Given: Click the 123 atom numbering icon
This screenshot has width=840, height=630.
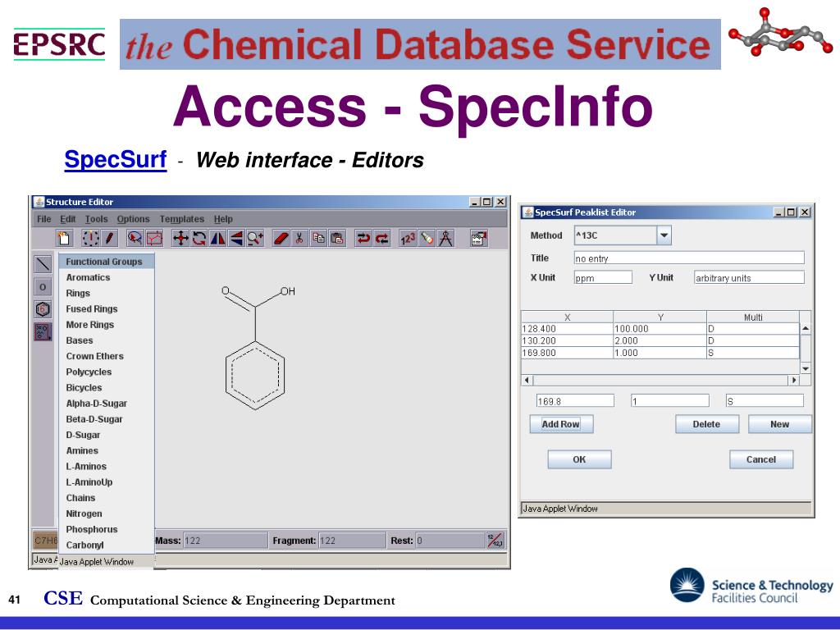Looking at the screenshot, I should pyautogui.click(x=408, y=238).
